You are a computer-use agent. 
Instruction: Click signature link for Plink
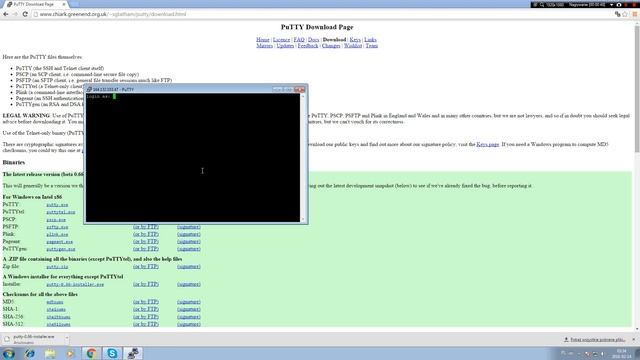click(189, 234)
